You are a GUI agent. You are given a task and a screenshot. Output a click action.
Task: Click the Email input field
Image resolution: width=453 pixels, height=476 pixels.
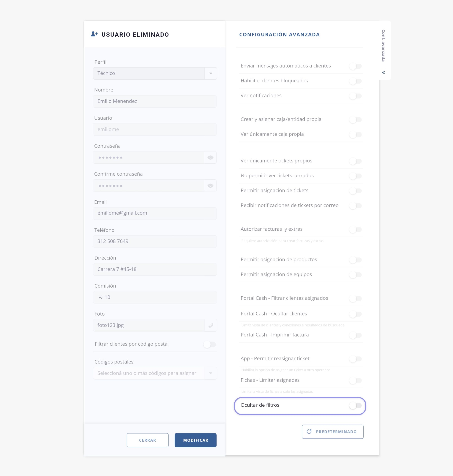click(155, 213)
